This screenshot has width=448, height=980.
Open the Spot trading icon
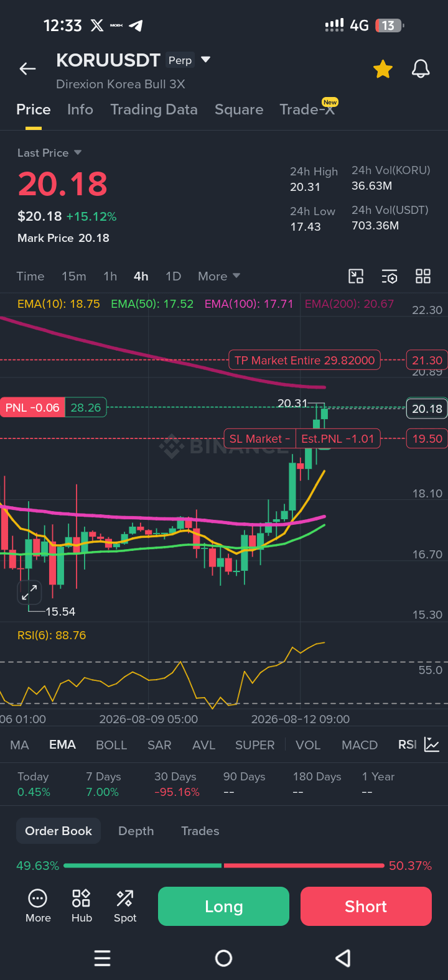[x=125, y=906]
